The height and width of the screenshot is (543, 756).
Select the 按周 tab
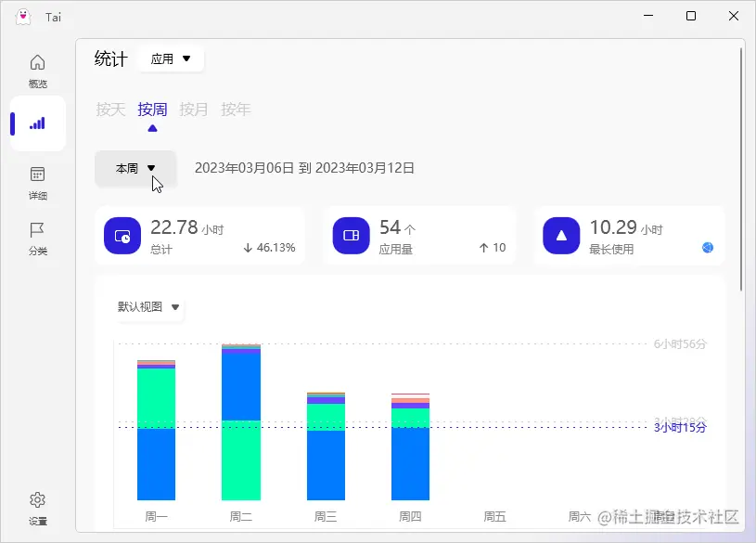(x=152, y=109)
